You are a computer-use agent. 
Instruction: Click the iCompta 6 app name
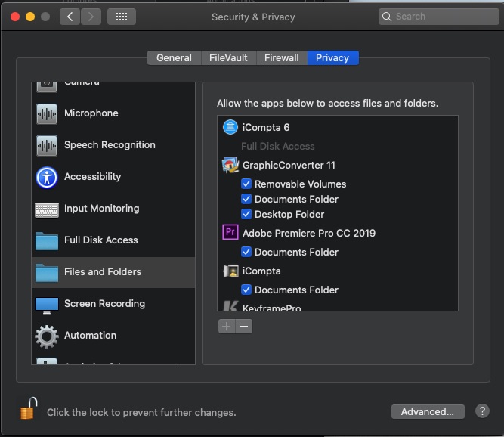(266, 127)
